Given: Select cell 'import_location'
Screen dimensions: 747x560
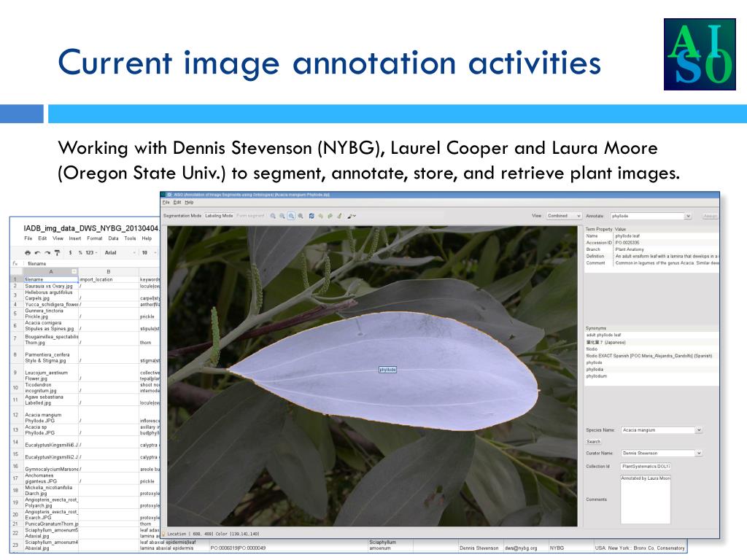Looking at the screenshot, I should pos(109,279).
